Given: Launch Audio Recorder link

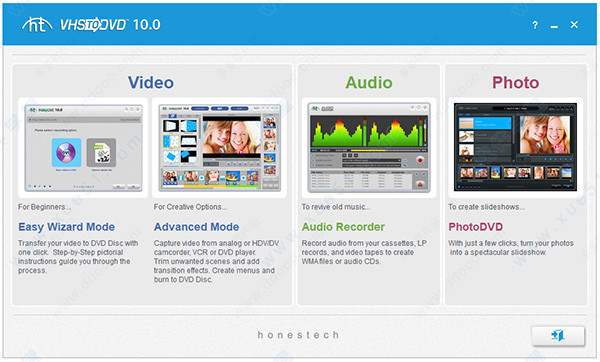Looking at the screenshot, I should (x=343, y=227).
